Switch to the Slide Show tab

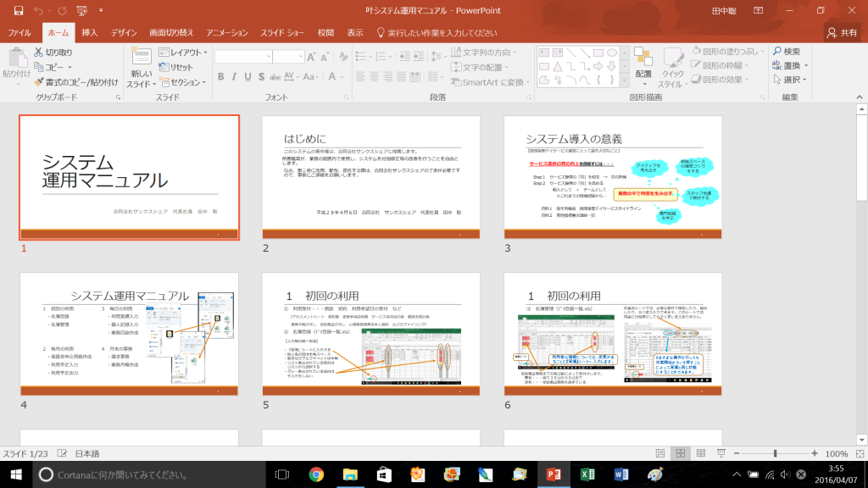pyautogui.click(x=282, y=33)
